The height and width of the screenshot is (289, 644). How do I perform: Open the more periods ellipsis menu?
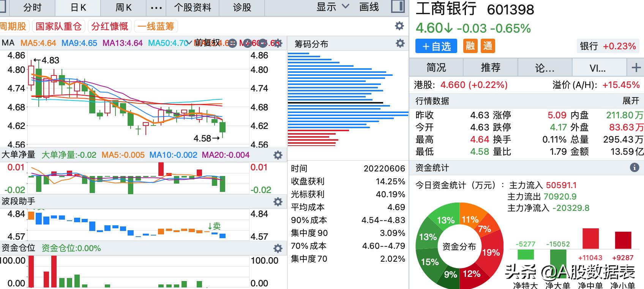coord(156,7)
